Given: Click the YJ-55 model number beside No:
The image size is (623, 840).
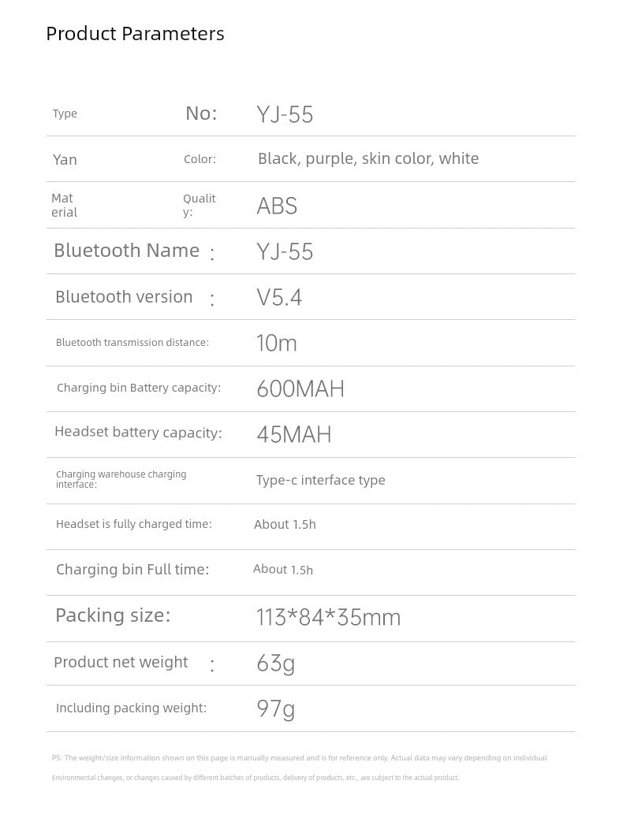Looking at the screenshot, I should pyautogui.click(x=285, y=115).
